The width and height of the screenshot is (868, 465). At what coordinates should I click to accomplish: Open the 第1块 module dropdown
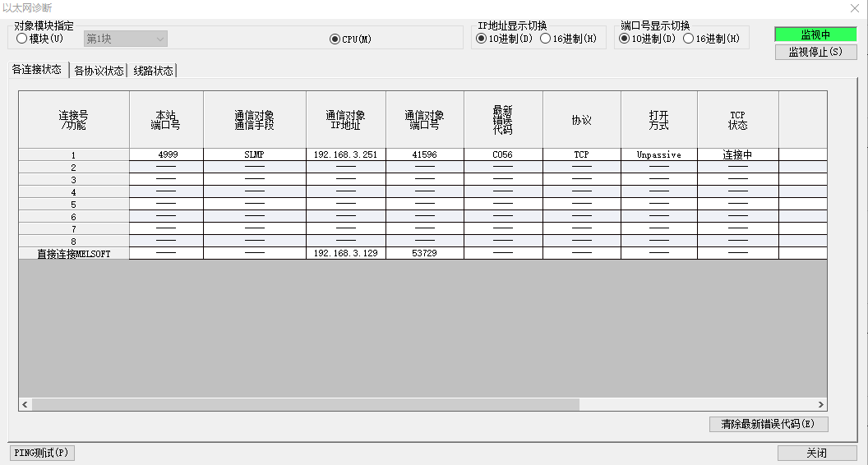tap(126, 39)
